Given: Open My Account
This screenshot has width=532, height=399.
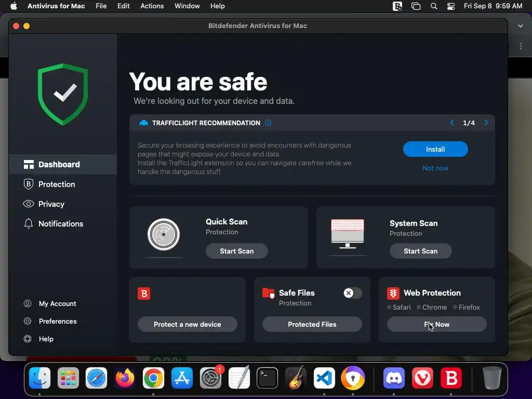Looking at the screenshot, I should [x=57, y=303].
